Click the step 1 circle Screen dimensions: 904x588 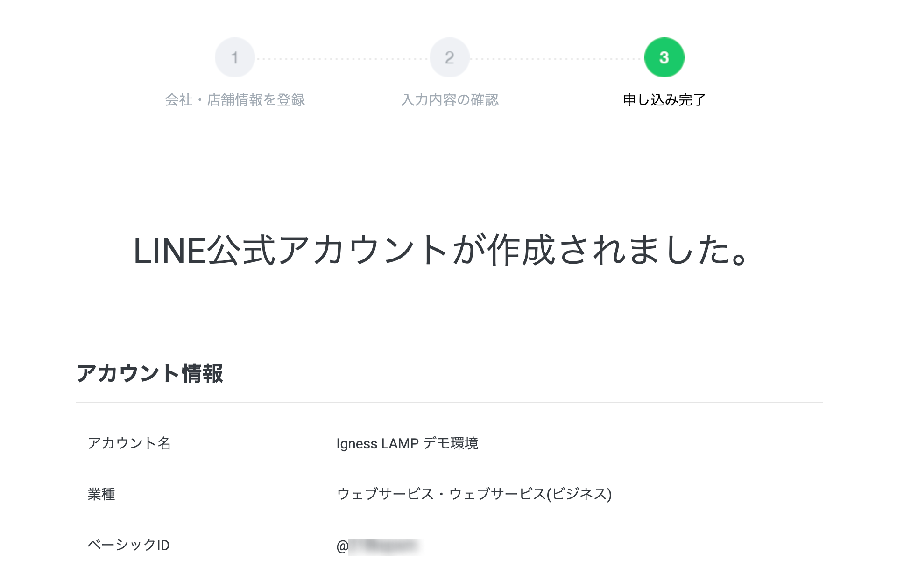tap(234, 57)
